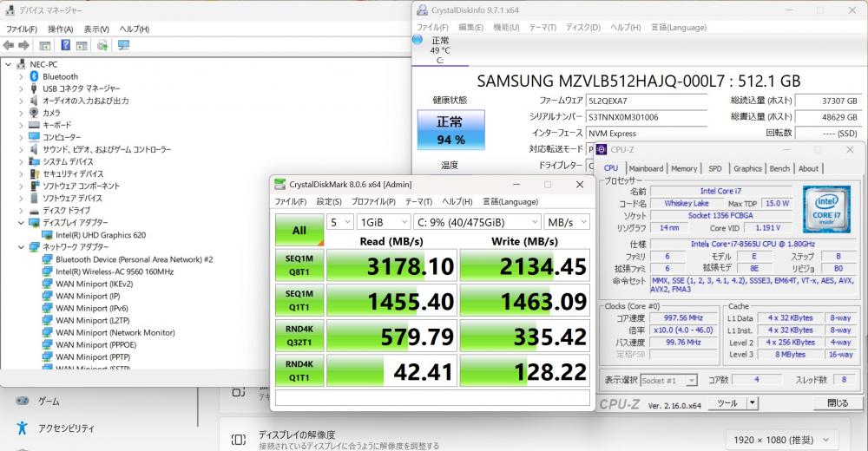The image size is (868, 451).
Task: Click the show properties toolbar icon
Action: click(x=46, y=45)
